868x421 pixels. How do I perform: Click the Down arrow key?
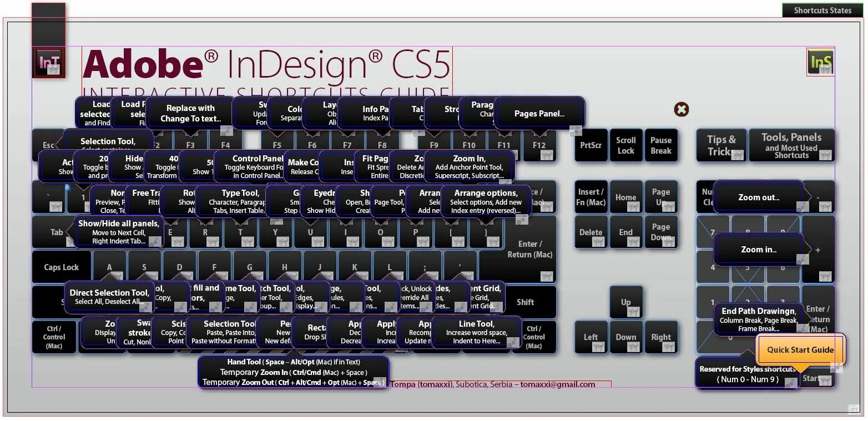[x=626, y=337]
